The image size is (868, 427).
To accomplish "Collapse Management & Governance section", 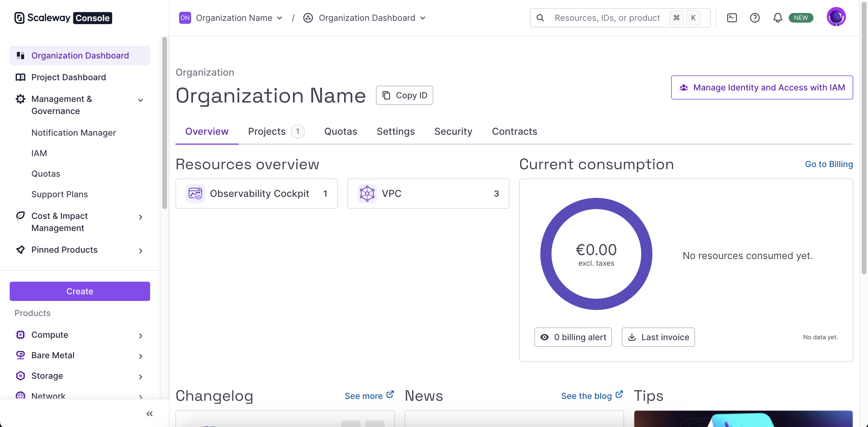I will (140, 100).
